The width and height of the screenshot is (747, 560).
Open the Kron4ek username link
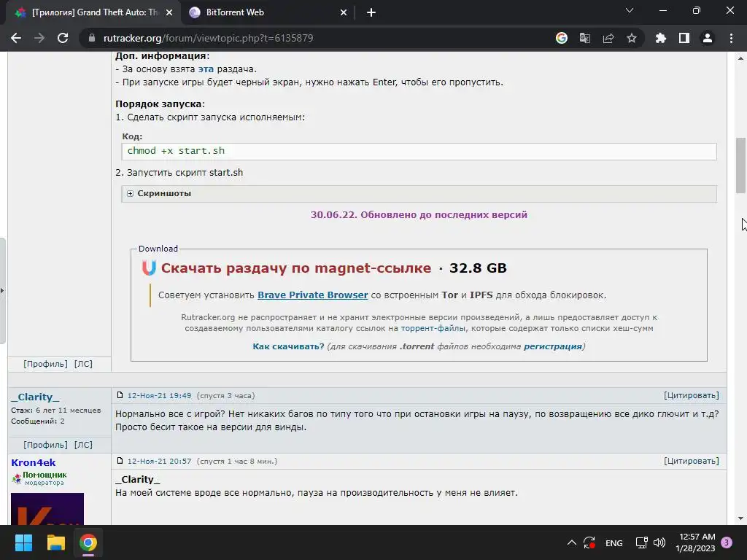pos(34,462)
